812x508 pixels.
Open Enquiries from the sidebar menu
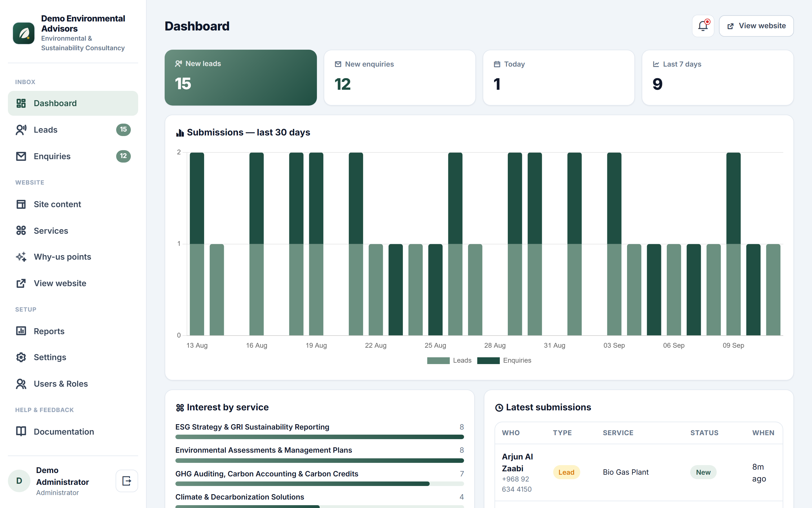click(x=73, y=156)
